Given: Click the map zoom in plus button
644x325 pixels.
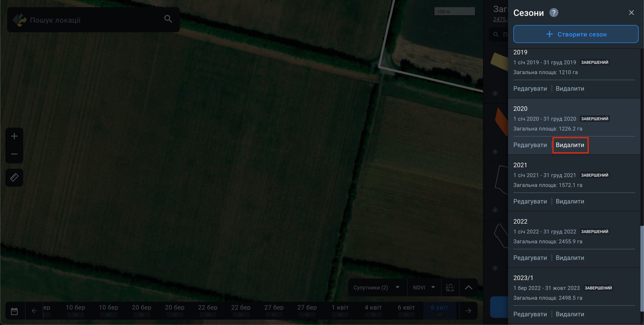Looking at the screenshot, I should click(14, 136).
